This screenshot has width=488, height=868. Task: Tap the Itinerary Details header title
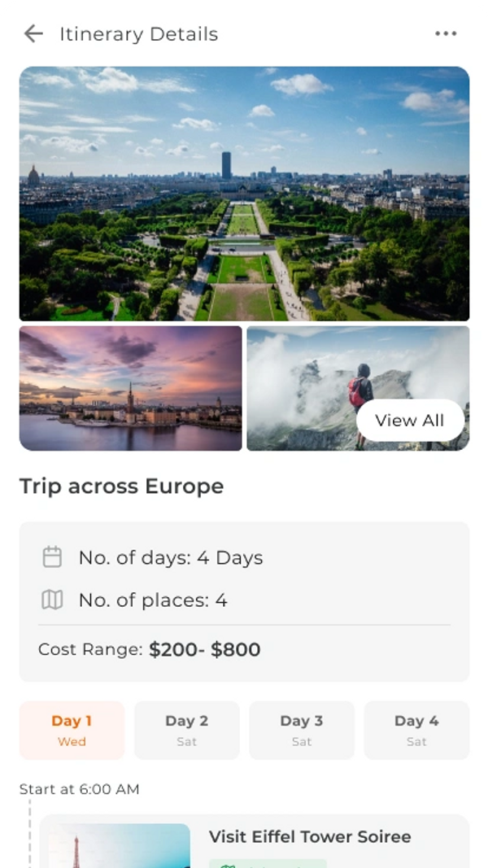[x=138, y=34]
